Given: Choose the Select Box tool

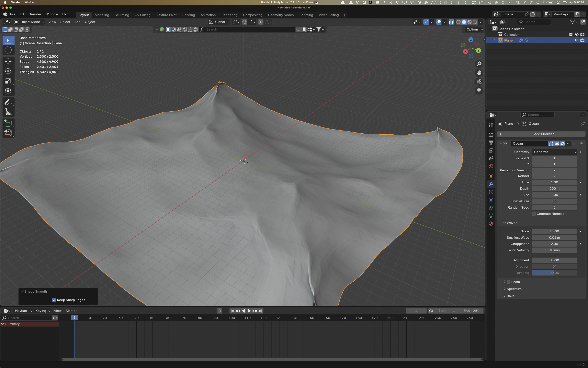Looking at the screenshot, I should [8, 40].
